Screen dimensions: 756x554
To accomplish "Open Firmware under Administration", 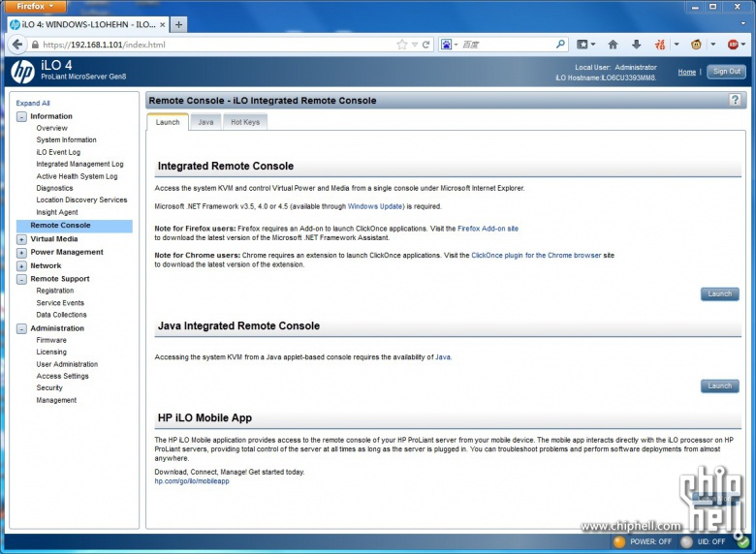I will click(x=51, y=340).
